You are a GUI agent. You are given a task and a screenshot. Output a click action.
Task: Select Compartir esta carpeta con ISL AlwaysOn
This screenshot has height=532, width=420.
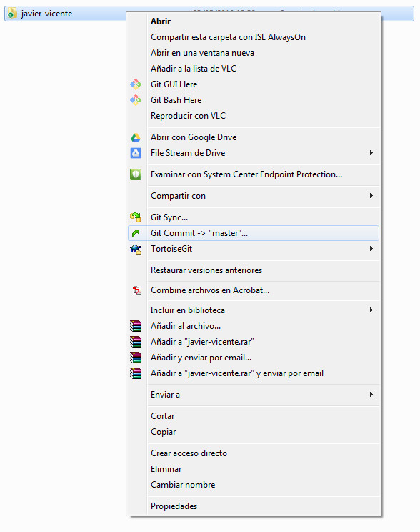[x=254, y=37]
